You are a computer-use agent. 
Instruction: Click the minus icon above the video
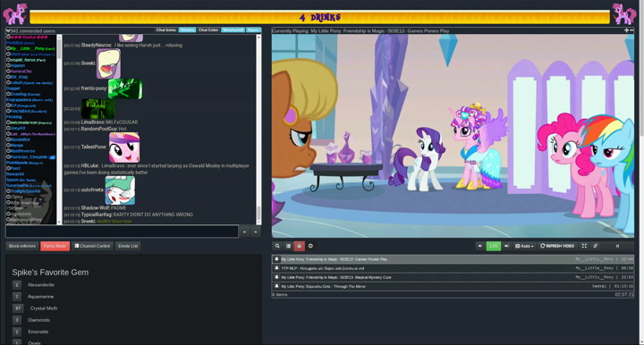click(x=631, y=30)
